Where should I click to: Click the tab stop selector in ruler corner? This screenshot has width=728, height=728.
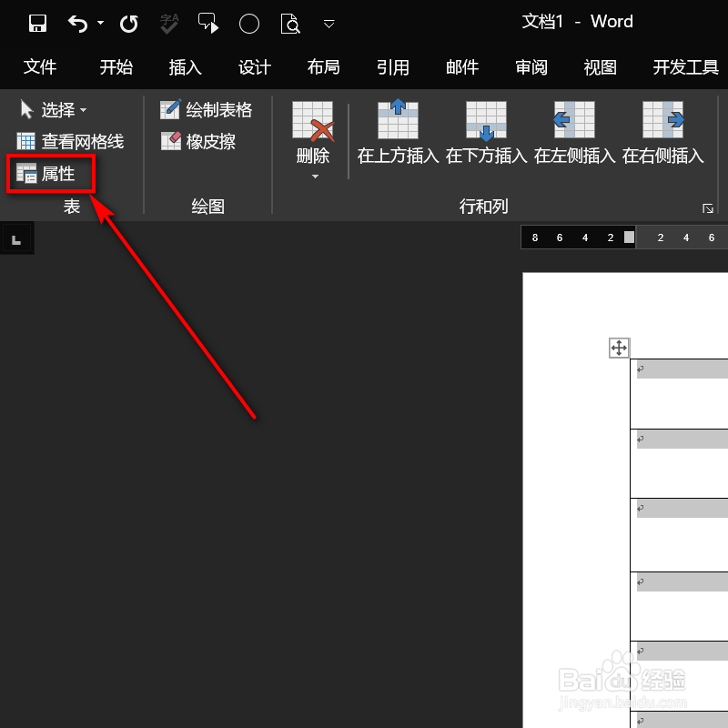point(16,239)
